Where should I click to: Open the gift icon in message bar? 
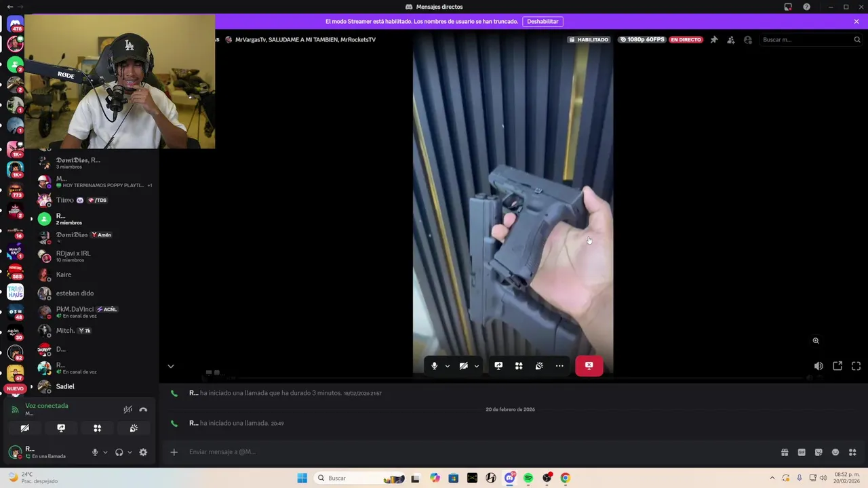(x=785, y=452)
